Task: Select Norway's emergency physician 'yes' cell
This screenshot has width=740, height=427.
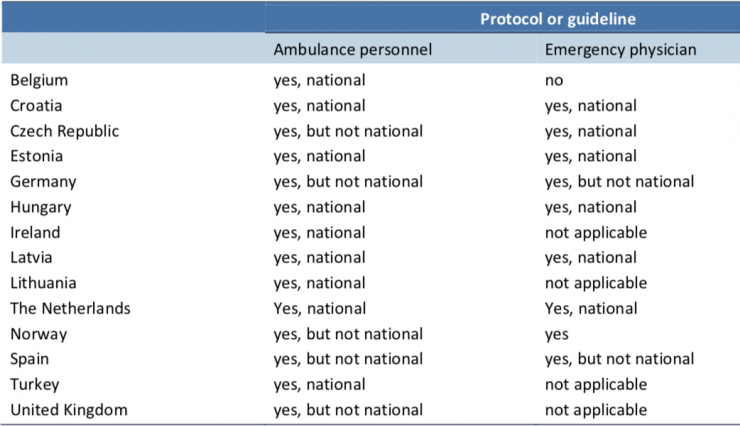Action: [x=557, y=334]
